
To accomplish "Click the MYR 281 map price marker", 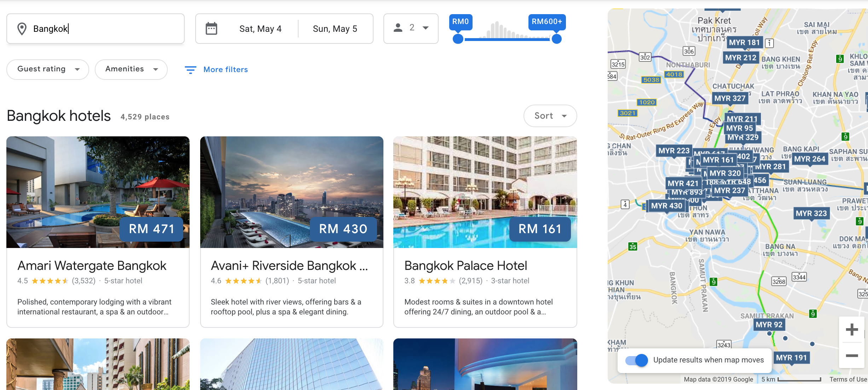I will 772,167.
